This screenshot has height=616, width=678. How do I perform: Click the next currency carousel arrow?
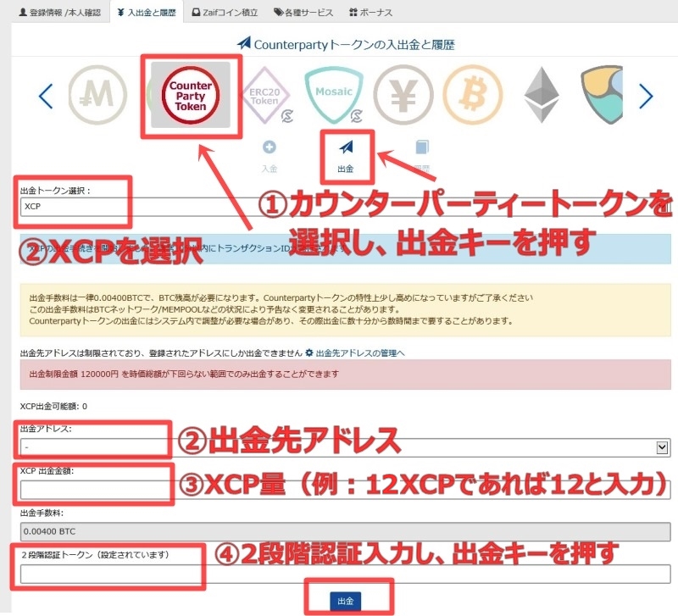click(646, 96)
